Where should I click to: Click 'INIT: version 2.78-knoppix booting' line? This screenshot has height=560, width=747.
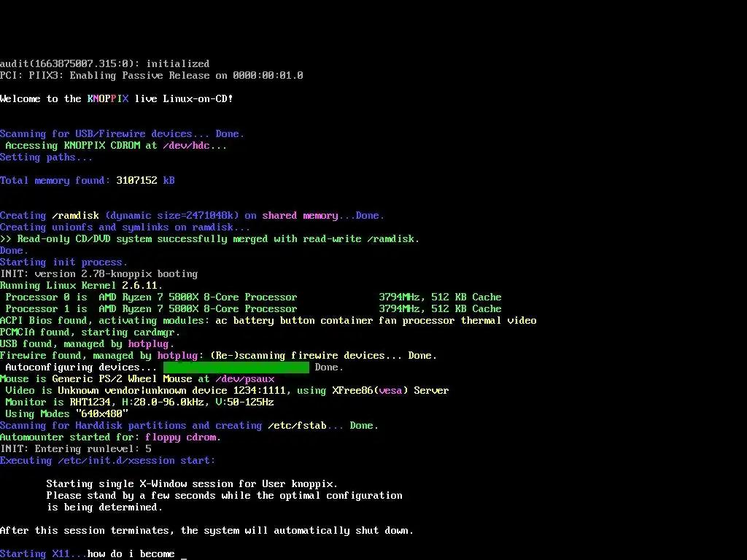pos(98,274)
